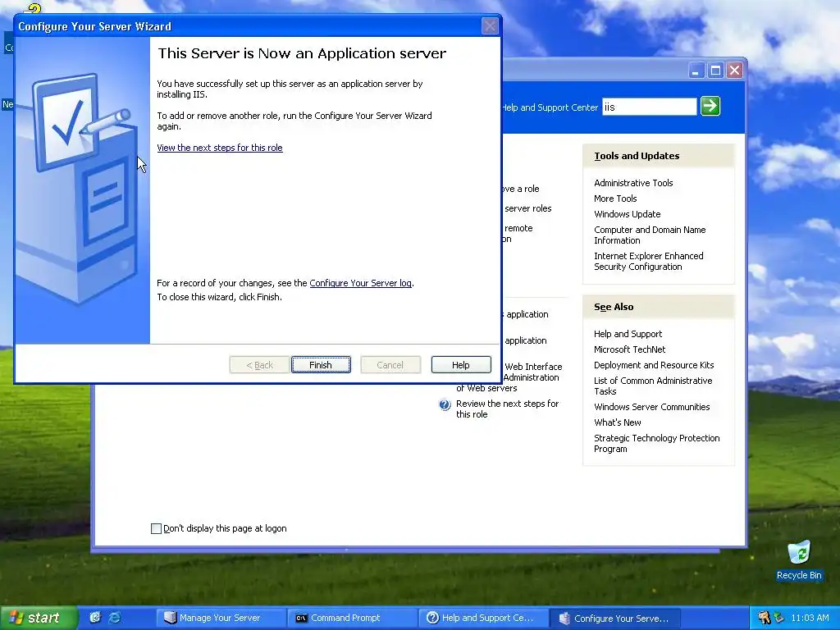Open Strategic Technology Protection Program link
The width and height of the screenshot is (840, 630).
[x=656, y=443]
